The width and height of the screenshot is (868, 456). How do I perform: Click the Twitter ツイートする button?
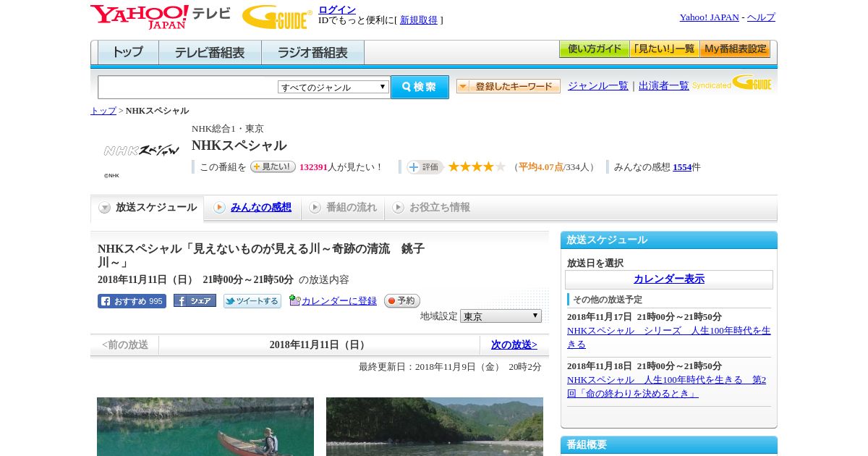click(x=252, y=301)
